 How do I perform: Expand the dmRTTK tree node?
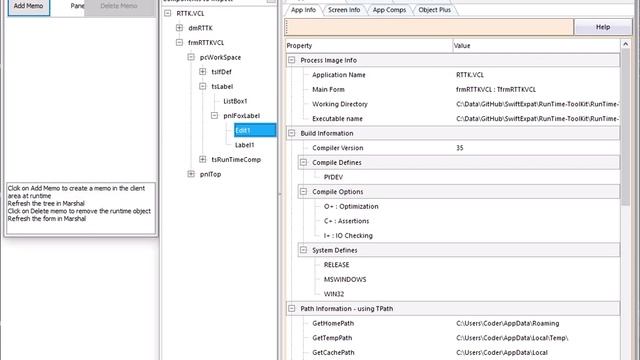click(x=180, y=28)
